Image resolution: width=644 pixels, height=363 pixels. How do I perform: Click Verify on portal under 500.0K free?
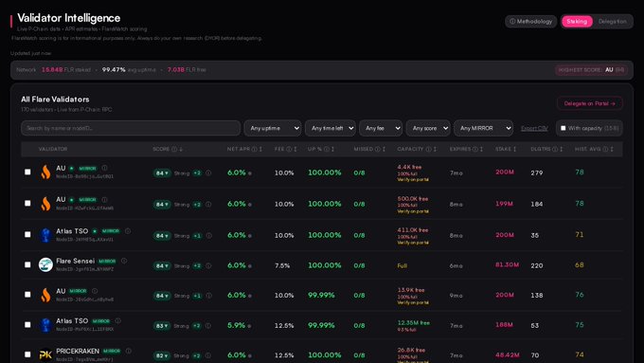point(413,211)
